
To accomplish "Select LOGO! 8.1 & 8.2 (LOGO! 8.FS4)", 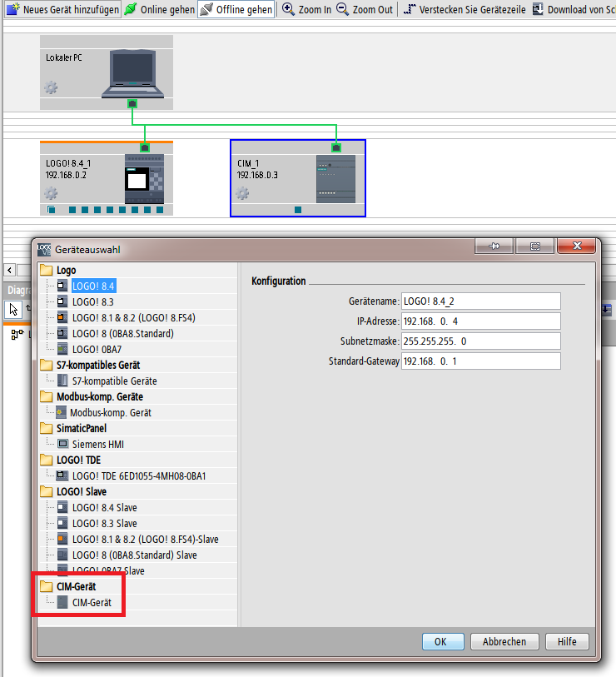I will point(134,318).
